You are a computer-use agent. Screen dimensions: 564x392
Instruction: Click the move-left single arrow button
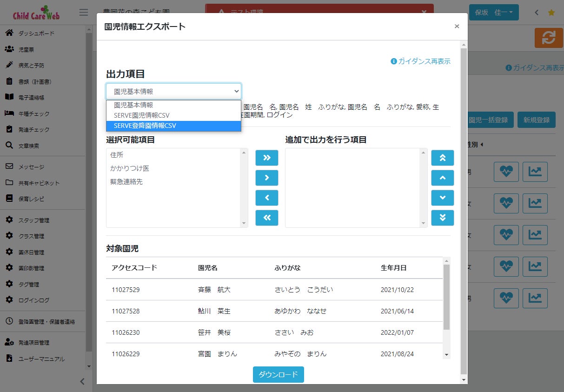click(267, 198)
